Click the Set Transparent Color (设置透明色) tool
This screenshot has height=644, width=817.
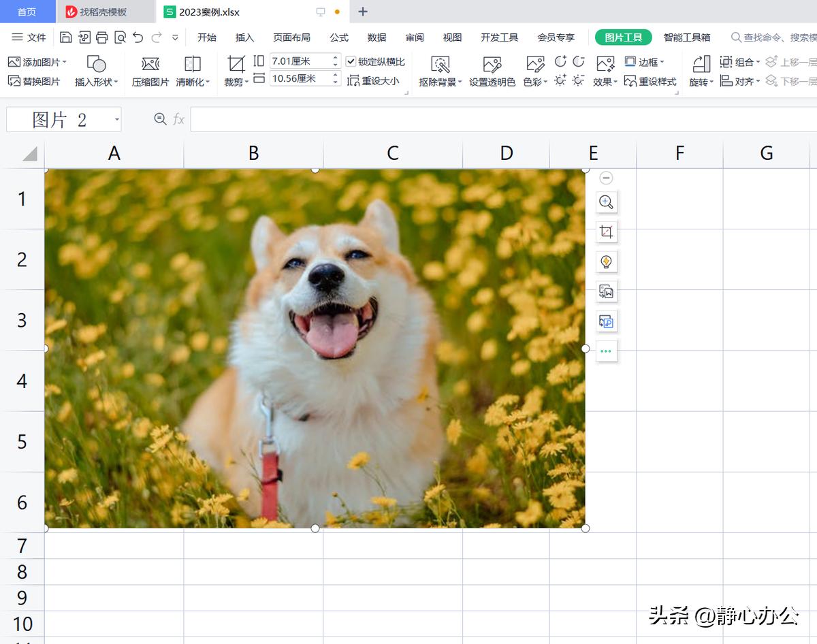point(492,65)
